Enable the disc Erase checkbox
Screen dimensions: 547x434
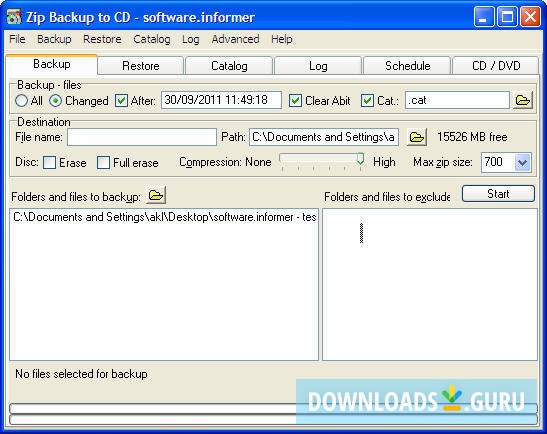pyautogui.click(x=50, y=163)
